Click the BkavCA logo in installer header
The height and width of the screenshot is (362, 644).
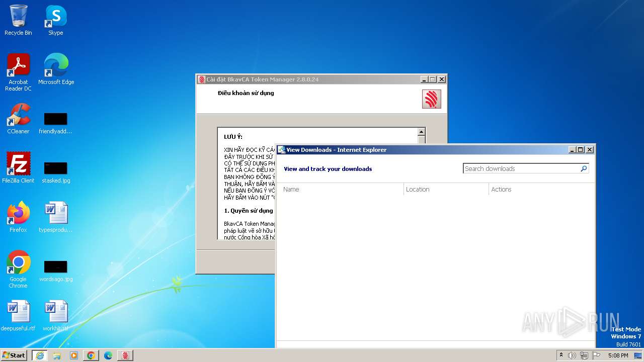[432, 99]
